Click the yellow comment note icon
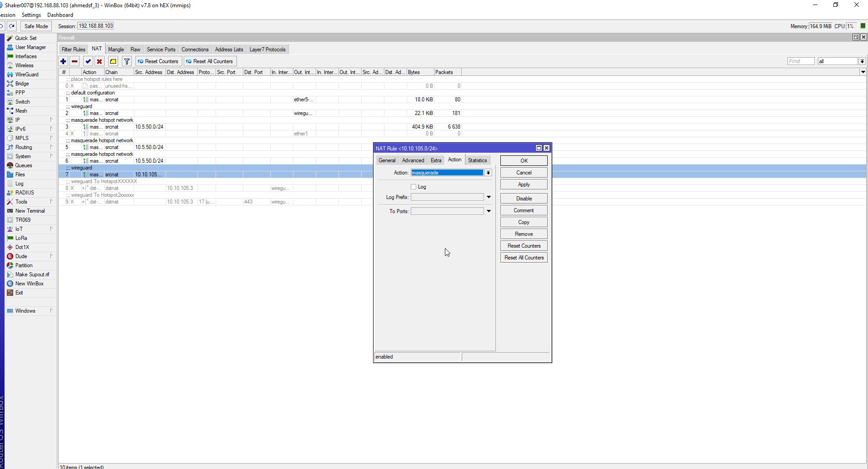Screen dimensions: 868x469 click(113, 61)
